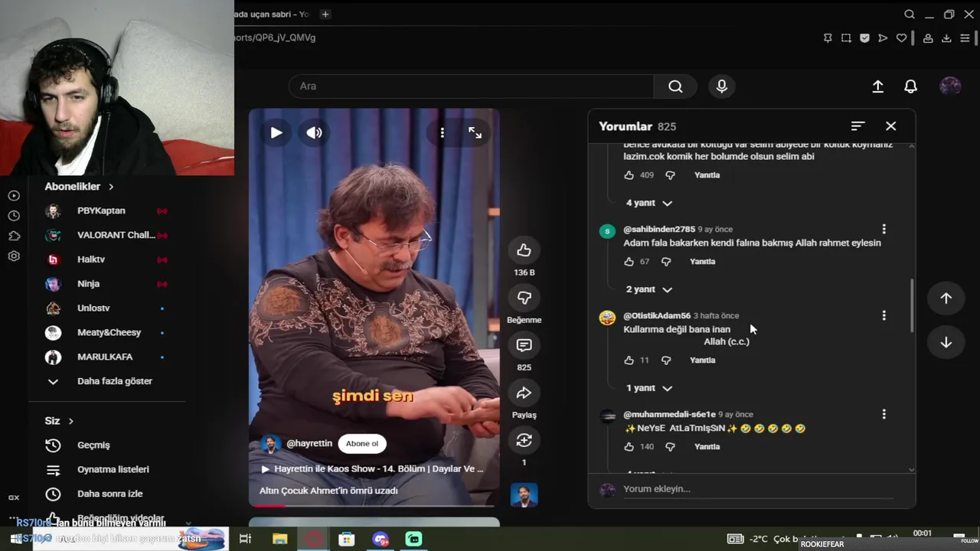Start voice search with the microphone

point(721,86)
